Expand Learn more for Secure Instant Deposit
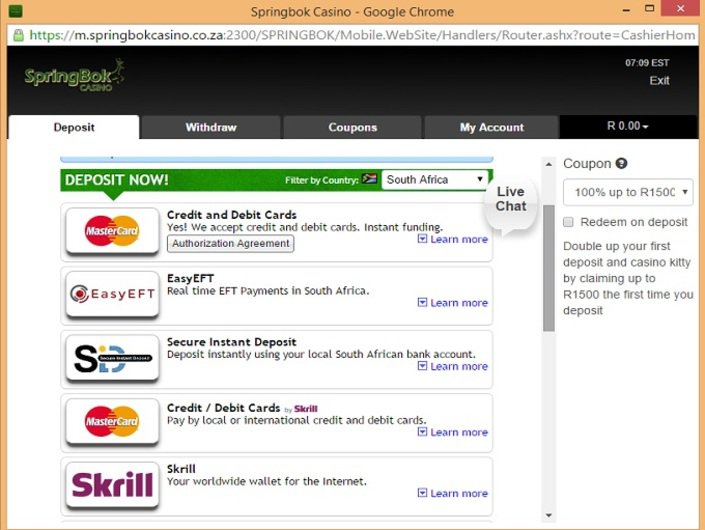 (453, 367)
